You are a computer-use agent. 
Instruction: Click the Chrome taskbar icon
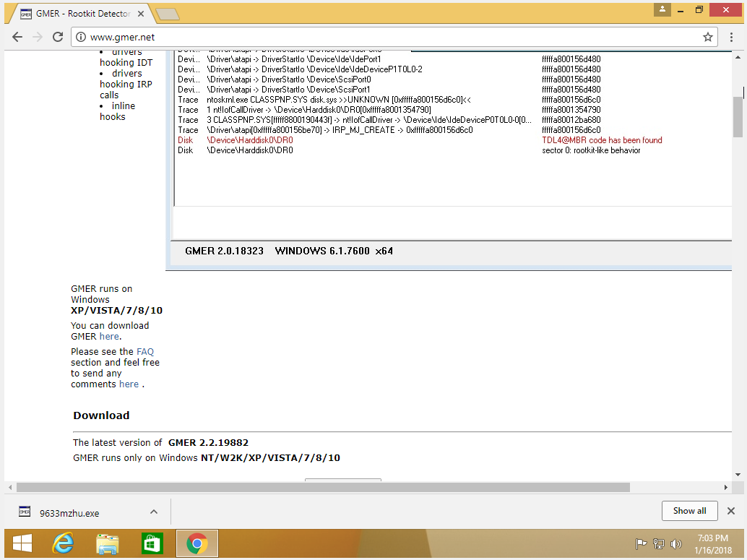197,543
